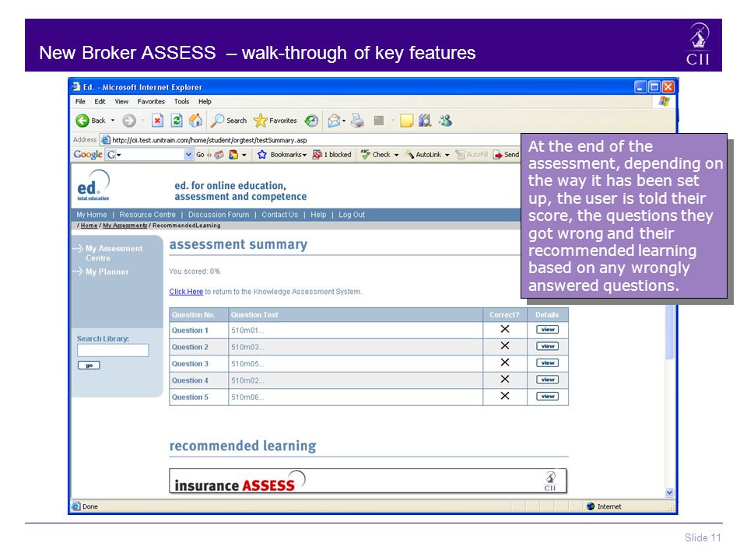View details for Question 2
The height and width of the screenshot is (560, 747).
pyautogui.click(x=547, y=346)
